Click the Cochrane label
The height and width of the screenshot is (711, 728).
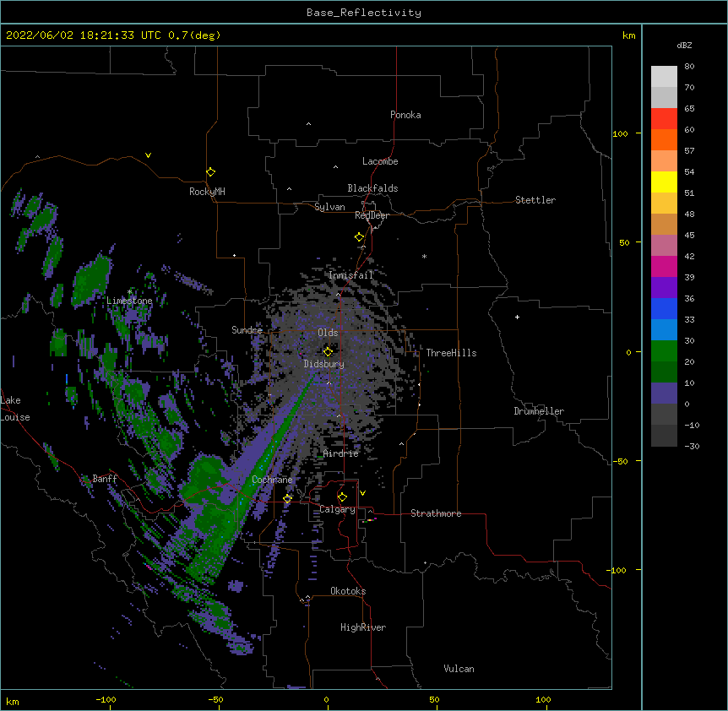pyautogui.click(x=272, y=480)
